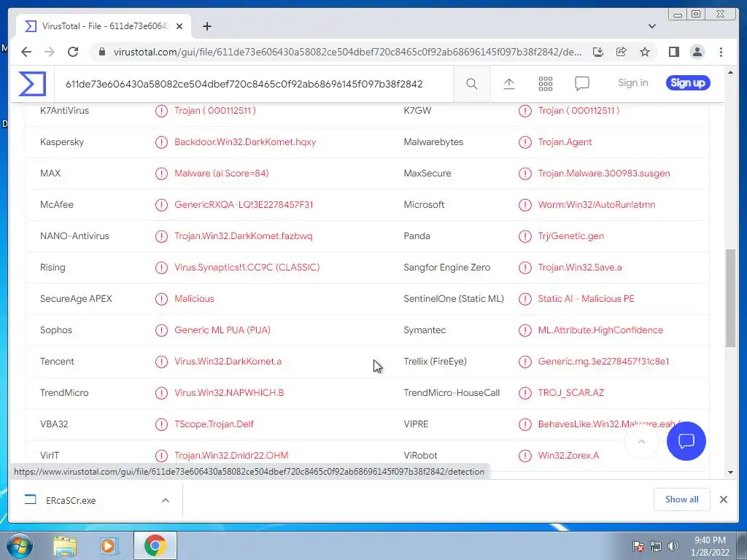Screen dimensions: 747x560
Task: Select the Trj/Genetic.gen Panda result
Action: click(x=570, y=236)
